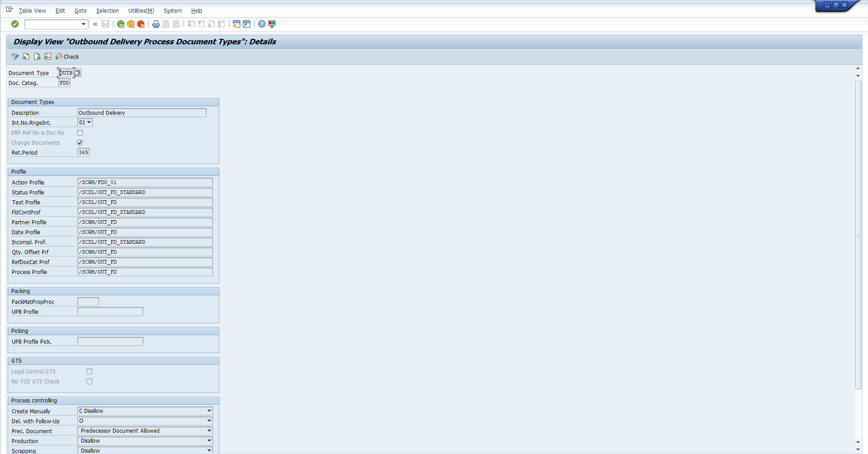Click the Action Profile /SCWM/FDO_01 field
Image resolution: width=868 pixels, height=454 pixels.
pyautogui.click(x=145, y=182)
